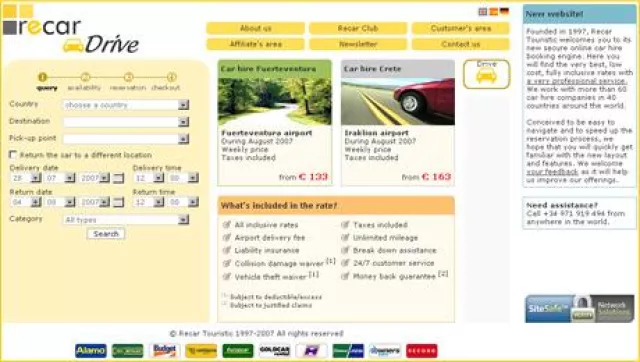Open the Newsletter page
This screenshot has height=362, width=640.
358,44
